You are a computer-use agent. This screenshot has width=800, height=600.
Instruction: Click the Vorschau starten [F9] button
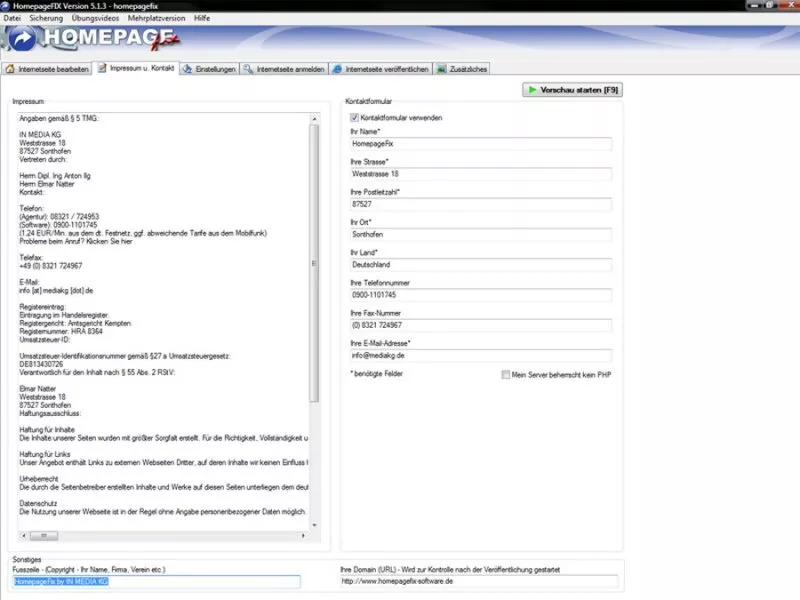coord(573,90)
